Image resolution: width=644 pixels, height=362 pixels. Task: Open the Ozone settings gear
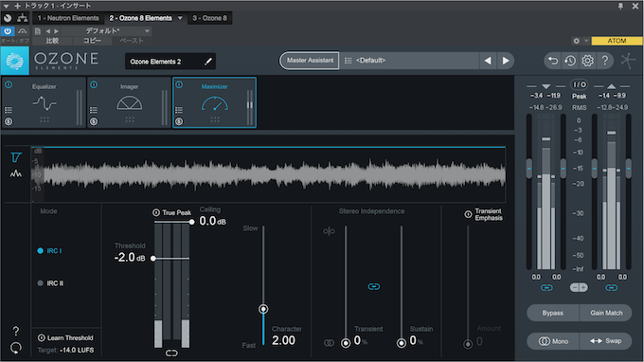pos(587,61)
